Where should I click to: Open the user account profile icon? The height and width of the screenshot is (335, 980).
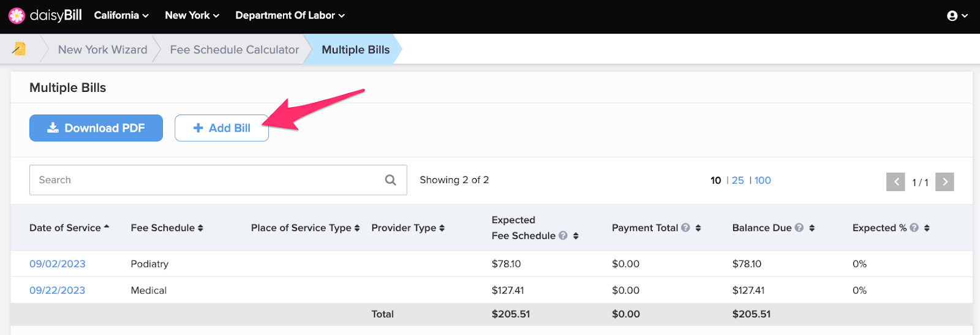(x=952, y=16)
